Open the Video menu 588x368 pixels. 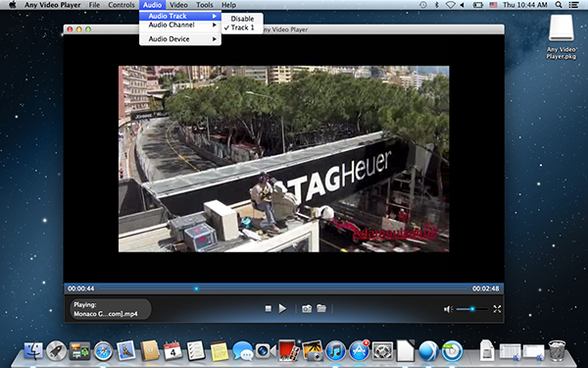click(178, 5)
